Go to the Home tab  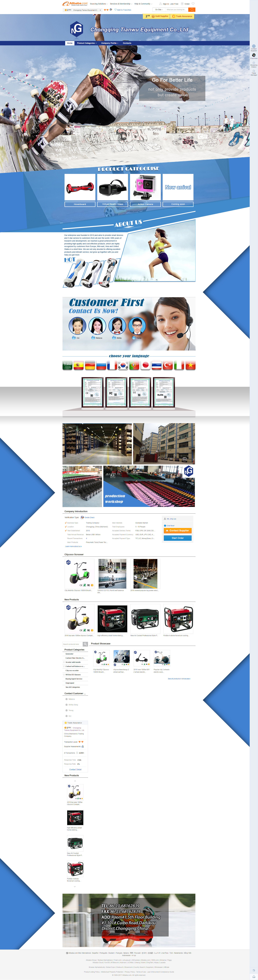click(x=70, y=43)
